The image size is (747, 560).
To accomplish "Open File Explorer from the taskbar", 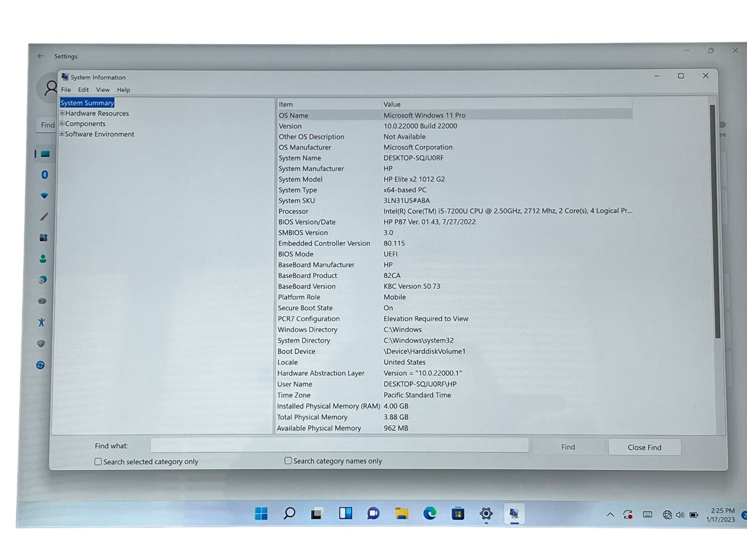I will (x=402, y=514).
